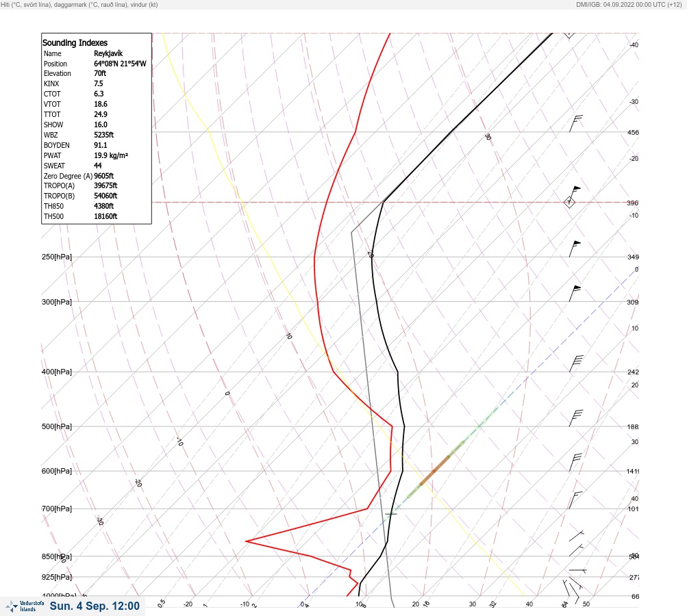Viewport: 687px width, 616px height.
Task: Click the DMI/IGB 04.09.2022 00:00 UTC timestamp
Action: pos(629,5)
